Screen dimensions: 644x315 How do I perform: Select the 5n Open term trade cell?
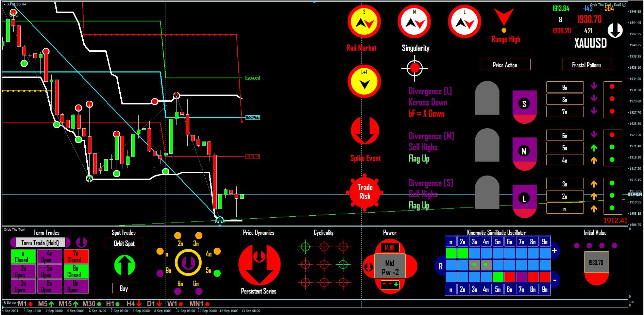point(50,271)
